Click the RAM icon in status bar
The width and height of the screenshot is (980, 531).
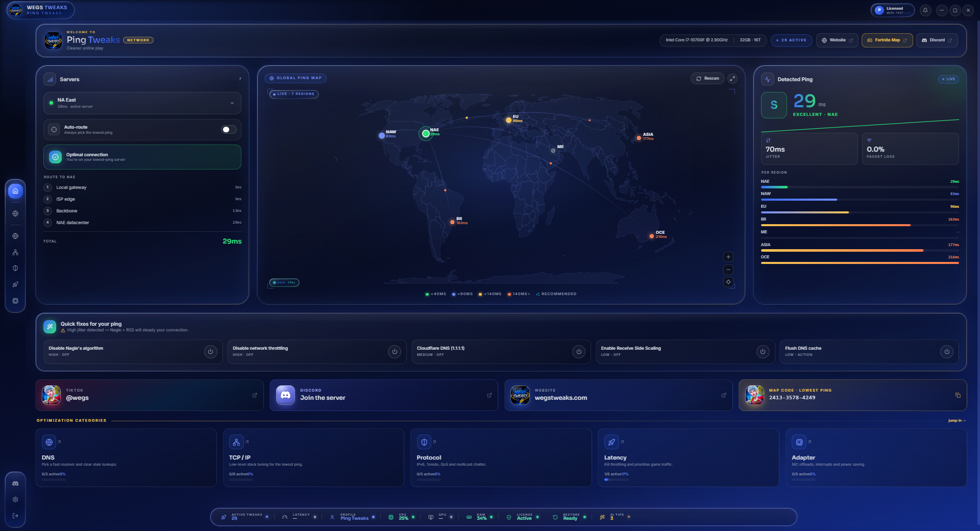point(469,517)
